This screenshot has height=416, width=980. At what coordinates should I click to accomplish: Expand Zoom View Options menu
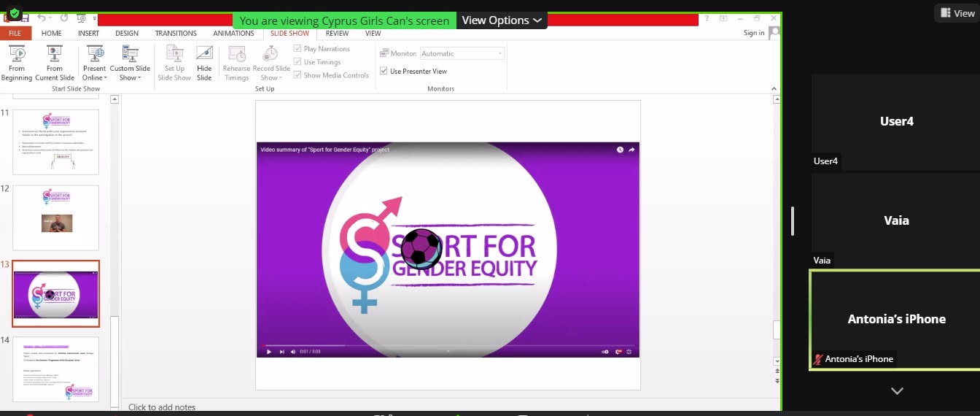pyautogui.click(x=502, y=20)
